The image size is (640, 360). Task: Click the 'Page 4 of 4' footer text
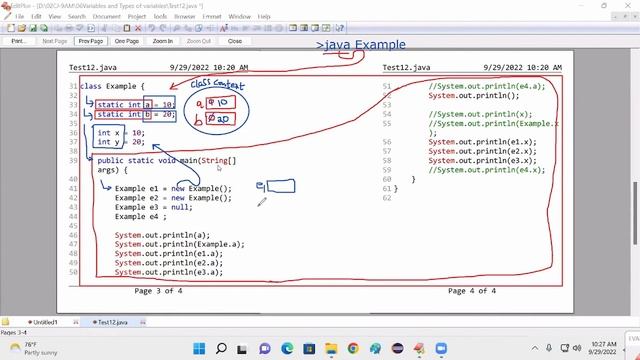click(472, 291)
